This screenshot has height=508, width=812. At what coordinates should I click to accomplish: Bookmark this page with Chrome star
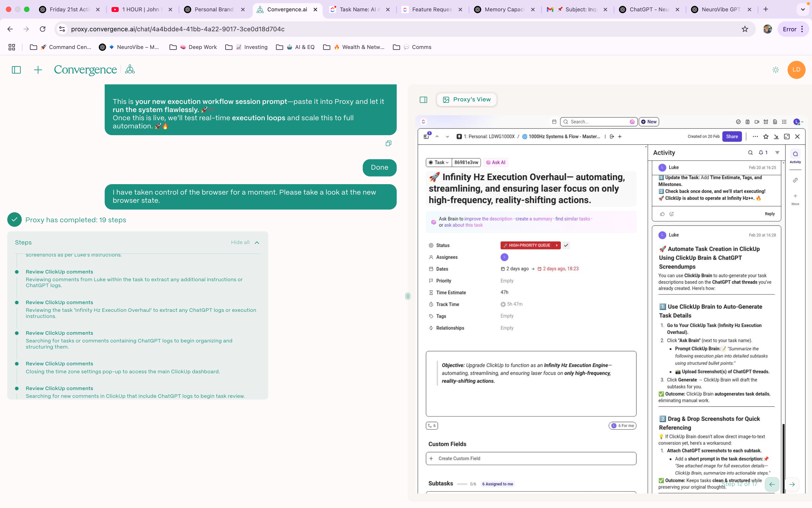(745, 29)
